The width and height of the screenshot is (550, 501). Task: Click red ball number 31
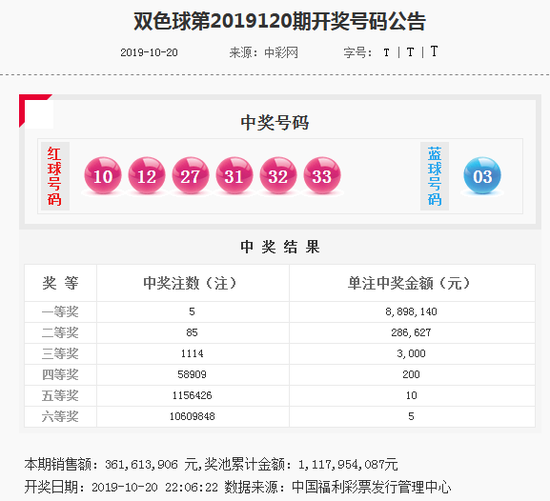[234, 175]
